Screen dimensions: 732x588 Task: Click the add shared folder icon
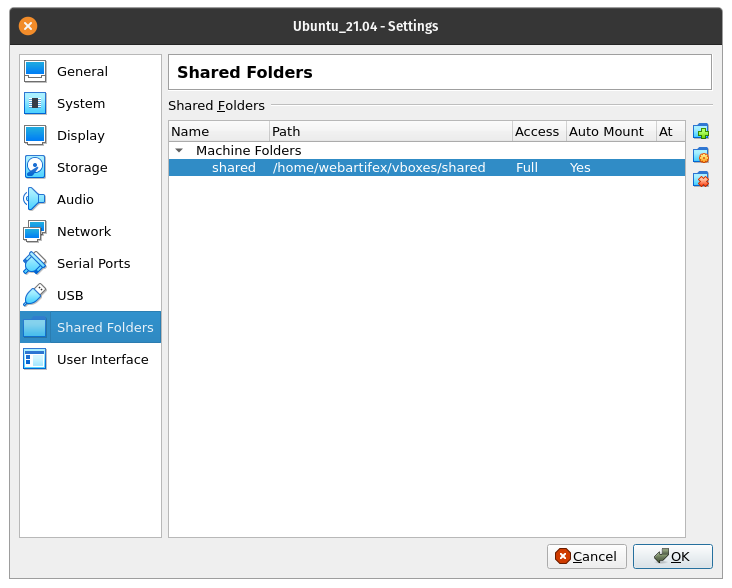point(701,132)
